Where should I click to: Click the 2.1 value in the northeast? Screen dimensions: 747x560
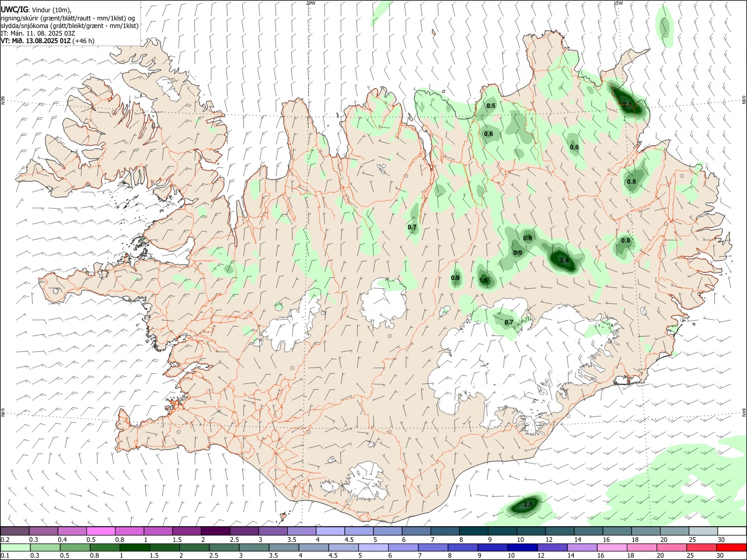627,104
